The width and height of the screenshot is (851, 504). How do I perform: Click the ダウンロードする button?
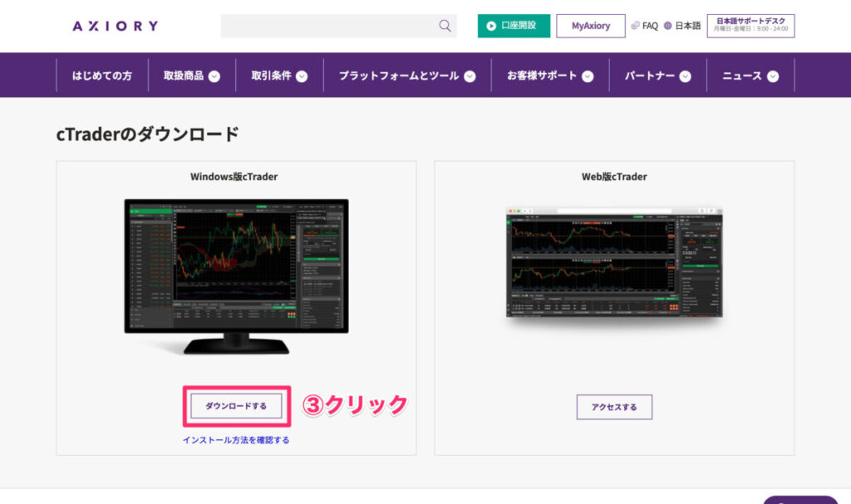pos(236,406)
